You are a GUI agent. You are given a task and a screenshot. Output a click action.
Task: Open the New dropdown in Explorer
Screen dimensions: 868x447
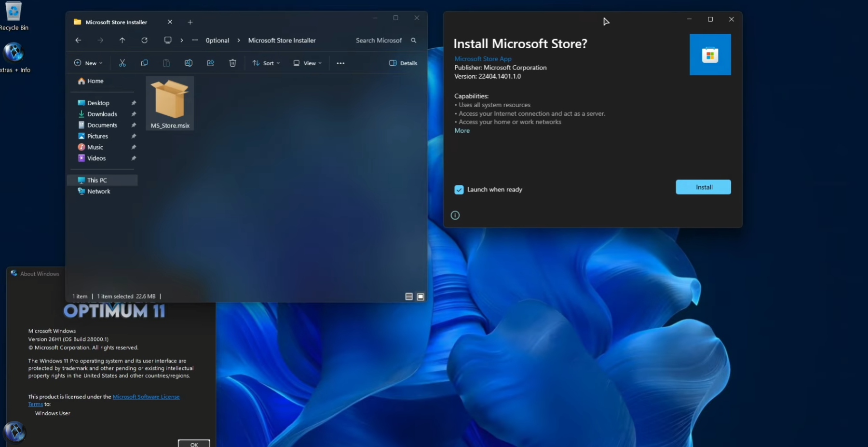88,63
